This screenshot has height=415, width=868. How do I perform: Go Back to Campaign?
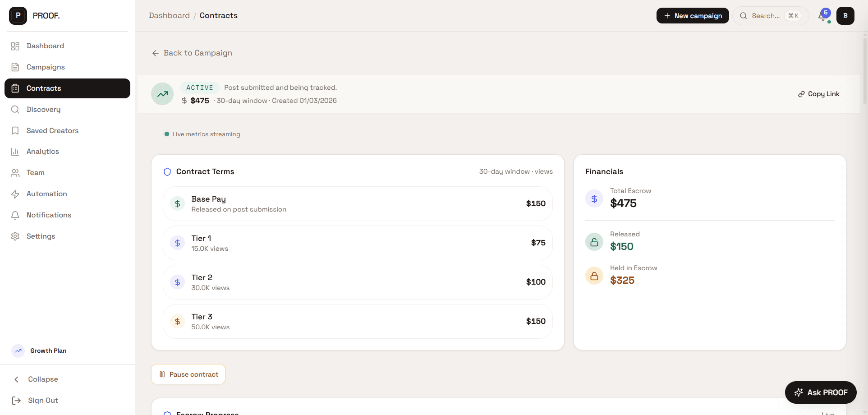point(192,53)
